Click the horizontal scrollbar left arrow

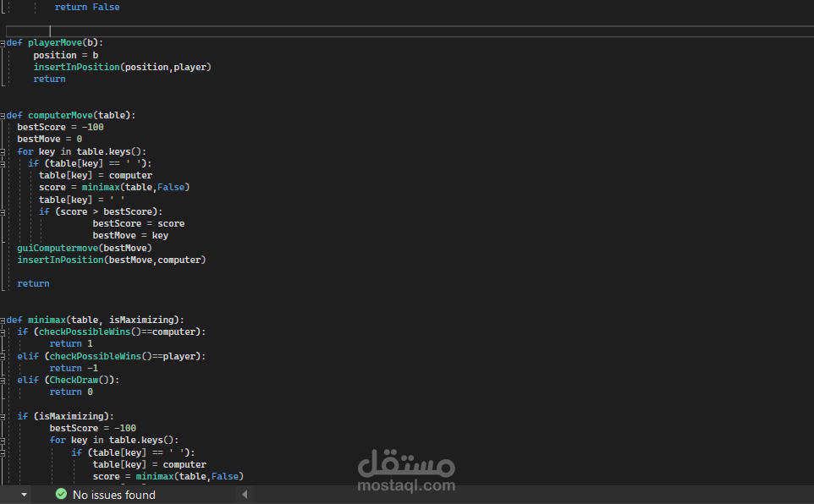click(x=245, y=495)
